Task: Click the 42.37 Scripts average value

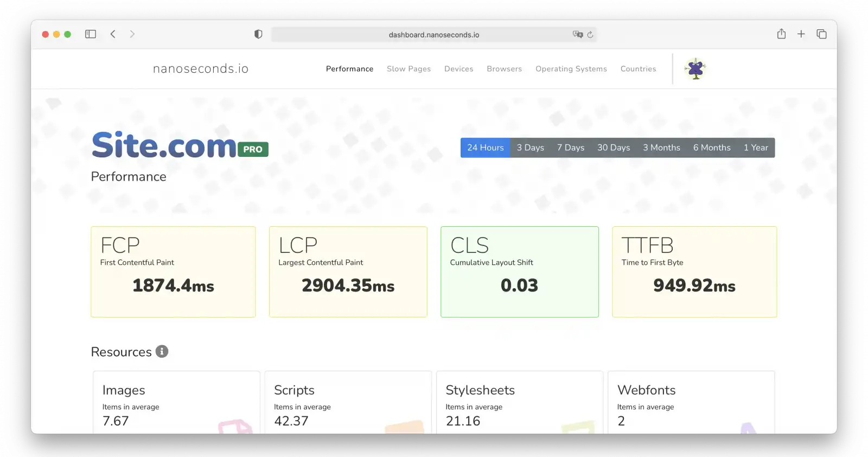Action: [x=291, y=421]
